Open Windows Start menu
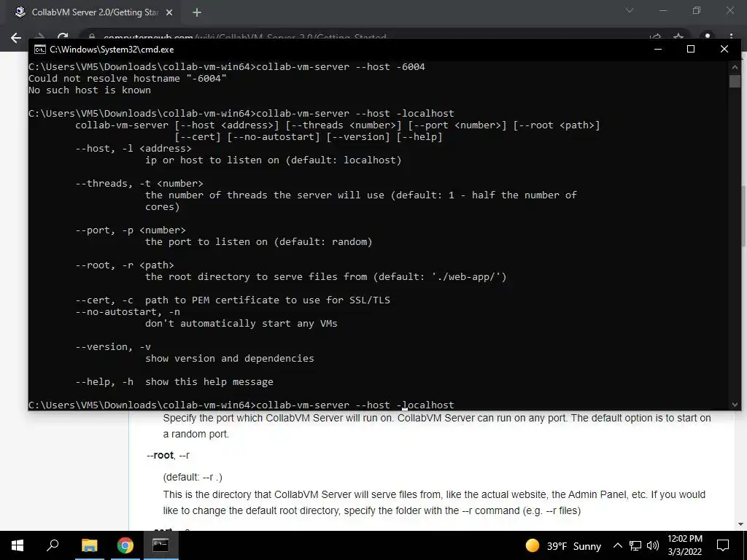 pos(18,545)
